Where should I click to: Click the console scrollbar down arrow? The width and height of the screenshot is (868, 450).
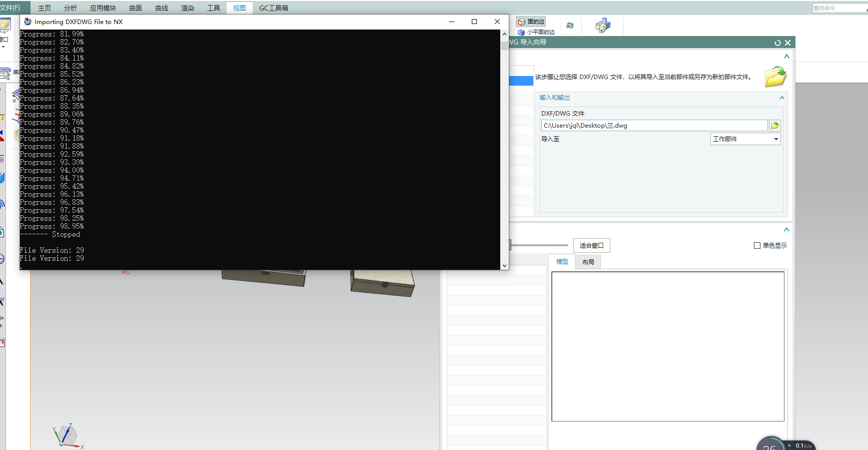point(504,266)
